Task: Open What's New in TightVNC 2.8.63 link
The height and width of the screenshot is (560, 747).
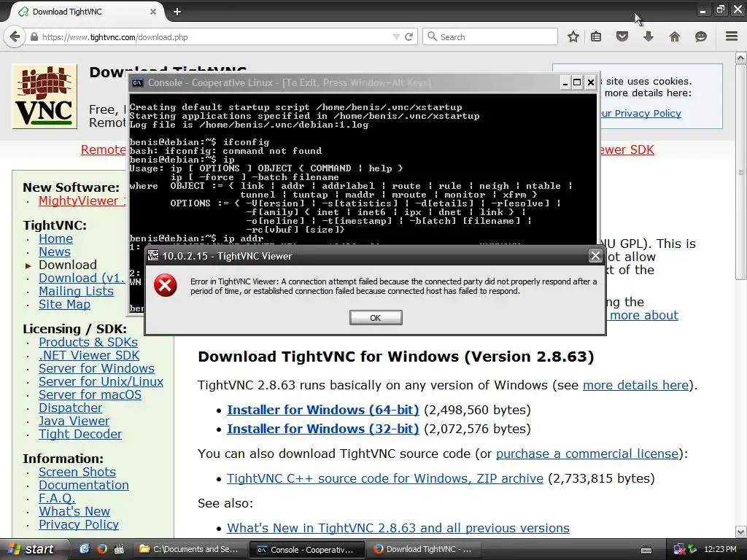Action: tap(398, 528)
